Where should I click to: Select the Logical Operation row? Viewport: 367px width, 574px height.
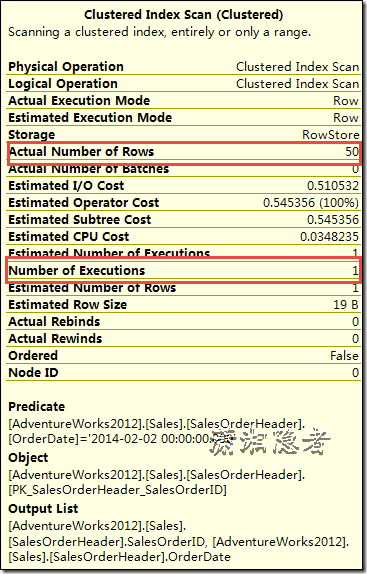coord(183,84)
